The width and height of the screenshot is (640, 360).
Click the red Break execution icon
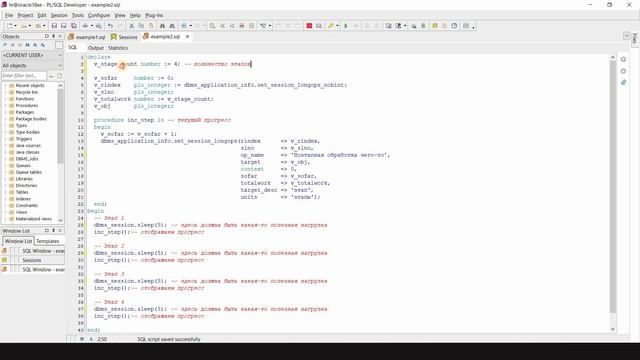point(309,26)
